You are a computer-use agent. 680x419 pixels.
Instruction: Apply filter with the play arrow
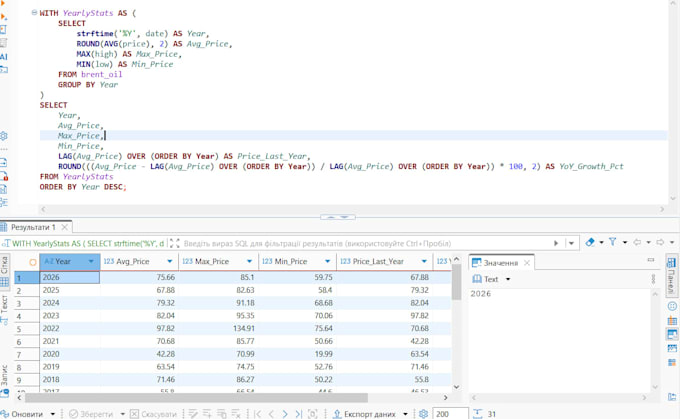556,243
